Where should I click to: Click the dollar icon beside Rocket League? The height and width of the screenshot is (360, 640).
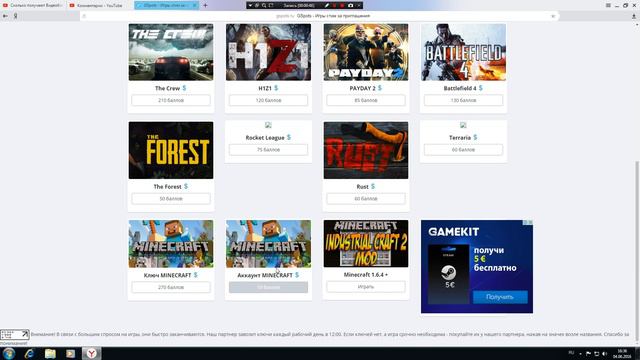pos(289,137)
